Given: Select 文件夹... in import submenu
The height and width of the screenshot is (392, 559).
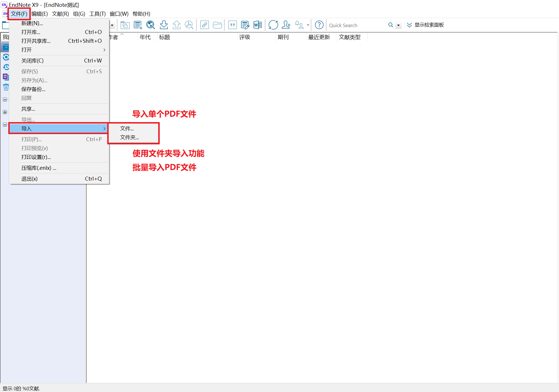Looking at the screenshot, I should coord(133,138).
